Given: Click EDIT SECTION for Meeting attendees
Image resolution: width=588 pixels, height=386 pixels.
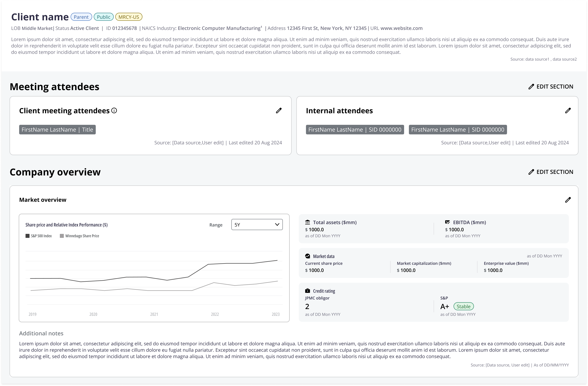Looking at the screenshot, I should [551, 87].
